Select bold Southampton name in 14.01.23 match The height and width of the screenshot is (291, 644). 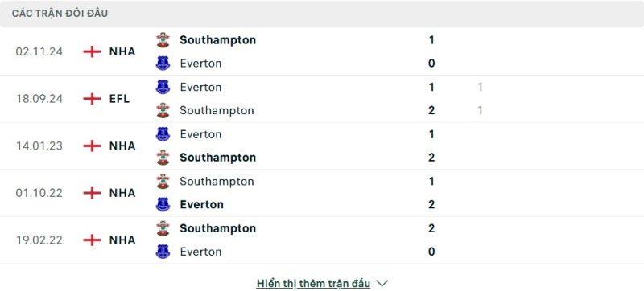tap(217, 158)
